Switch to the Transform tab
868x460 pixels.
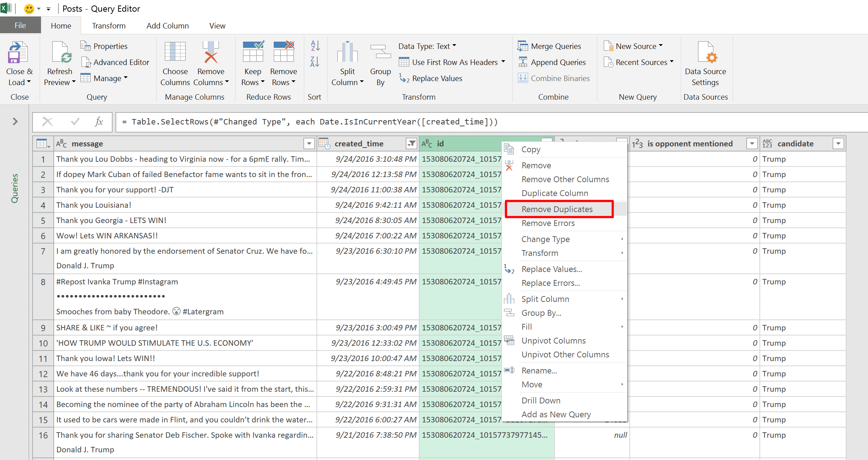[x=109, y=26]
